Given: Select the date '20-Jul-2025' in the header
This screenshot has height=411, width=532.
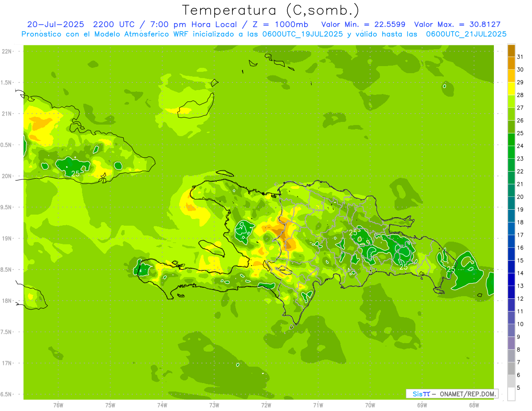Looking at the screenshot, I should pyautogui.click(x=55, y=24).
